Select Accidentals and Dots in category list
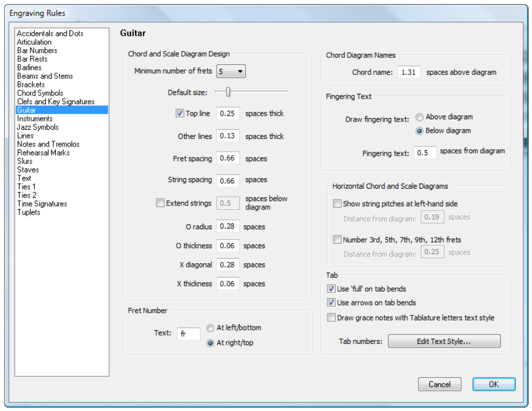 (x=50, y=34)
